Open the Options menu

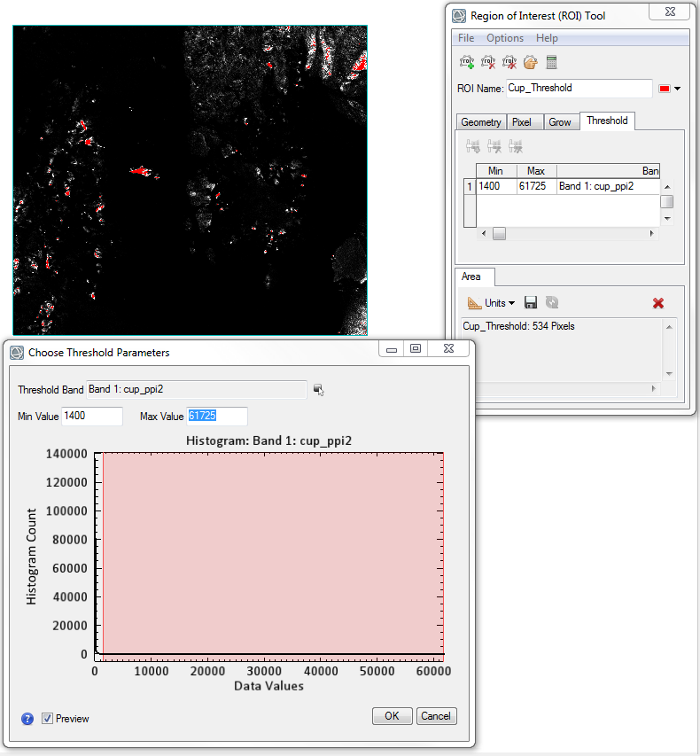click(x=505, y=38)
